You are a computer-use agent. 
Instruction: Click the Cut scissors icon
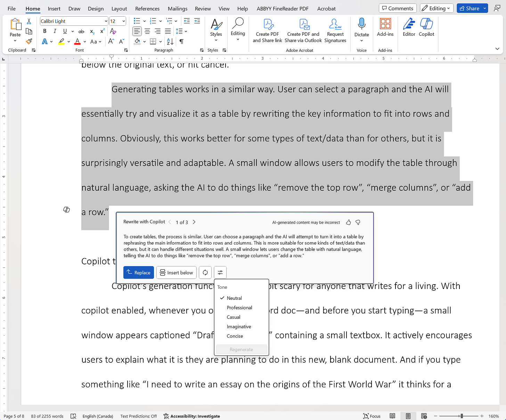29,22
